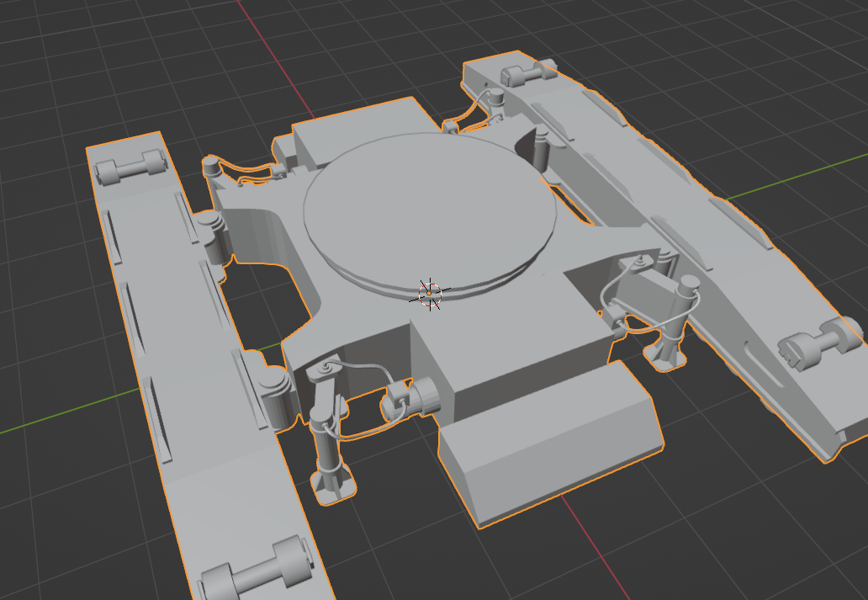Viewport: 868px width, 600px height.
Task: Select the right track's near roller axle
Action: point(821,342)
